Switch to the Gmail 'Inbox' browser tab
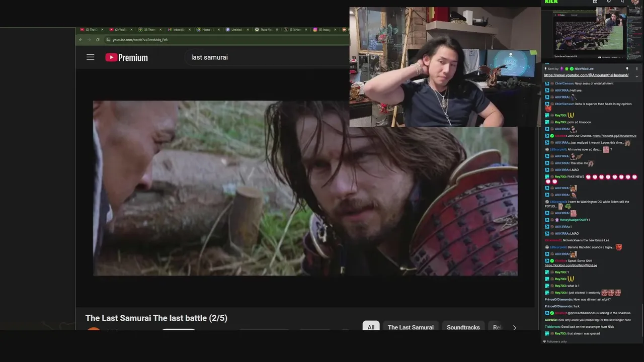The image size is (644, 362). [179, 30]
